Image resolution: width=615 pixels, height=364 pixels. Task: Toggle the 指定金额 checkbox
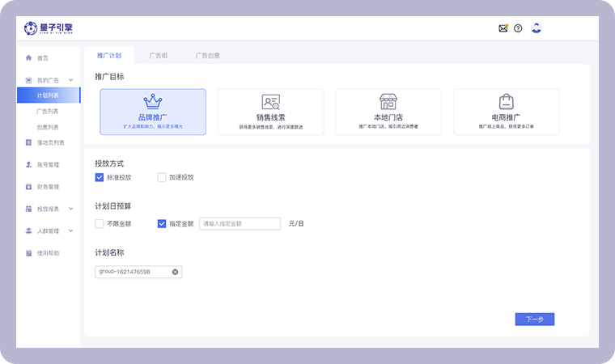pyautogui.click(x=162, y=223)
